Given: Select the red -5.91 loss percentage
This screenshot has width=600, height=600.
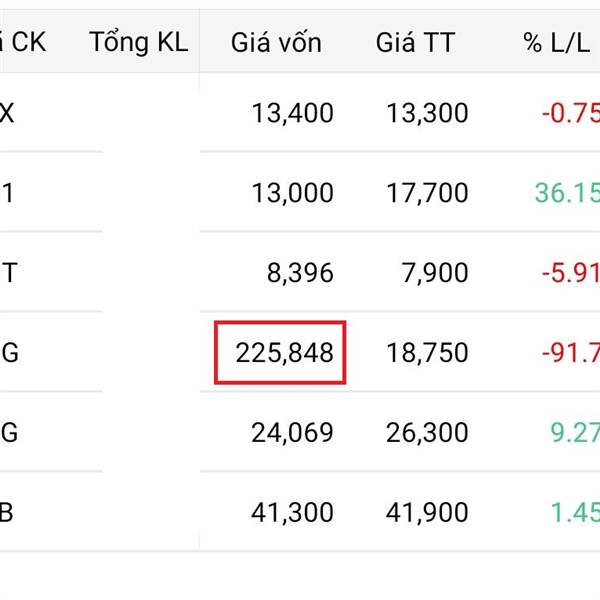Looking at the screenshot, I should click(570, 272).
